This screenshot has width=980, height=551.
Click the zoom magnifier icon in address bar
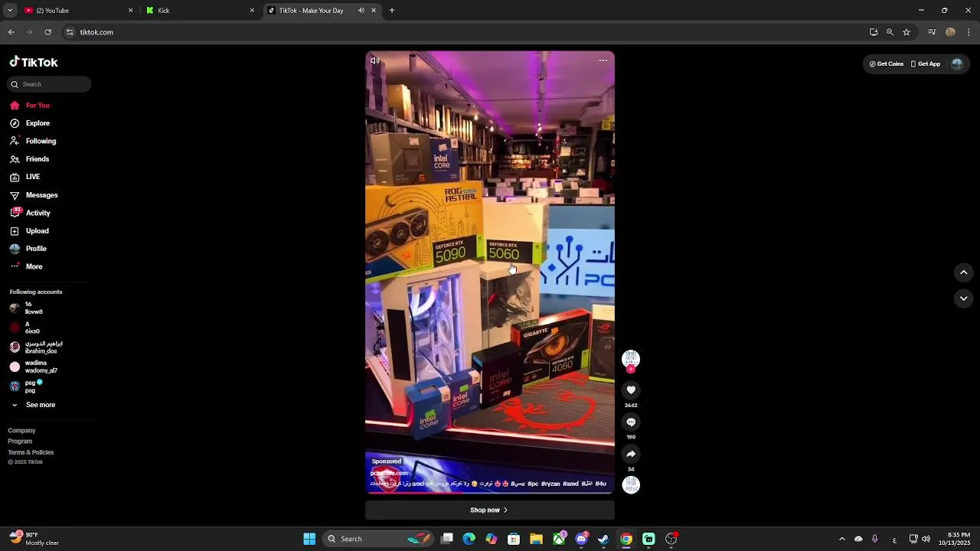(890, 32)
